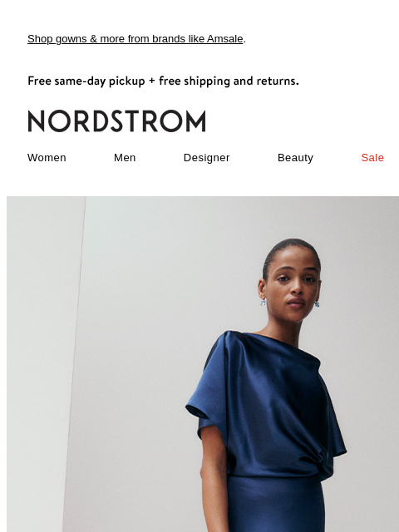The width and height of the screenshot is (399, 532).
Task: Open the Beauty category
Action: coord(296,158)
